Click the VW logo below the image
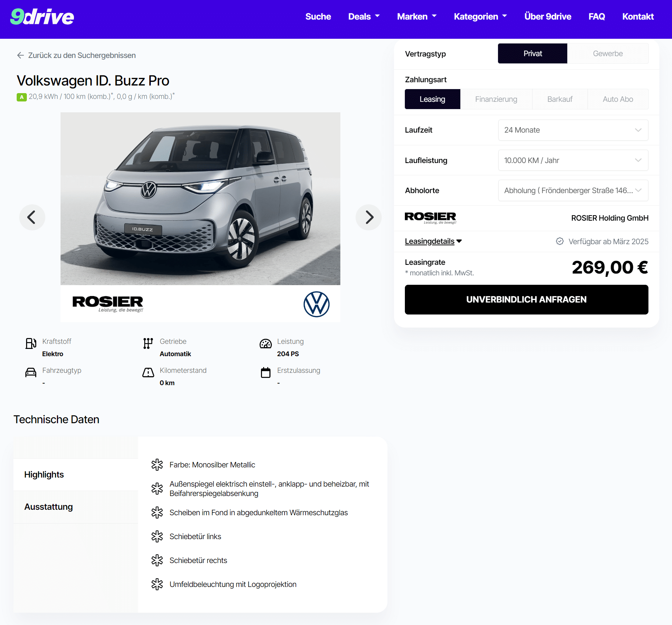This screenshot has height=625, width=672. 316,304
